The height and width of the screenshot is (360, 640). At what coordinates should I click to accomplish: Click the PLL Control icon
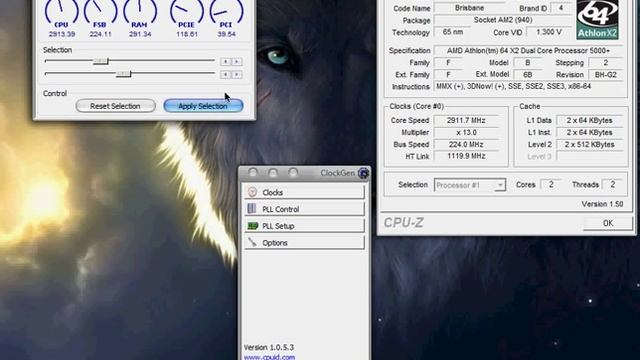[x=252, y=209]
